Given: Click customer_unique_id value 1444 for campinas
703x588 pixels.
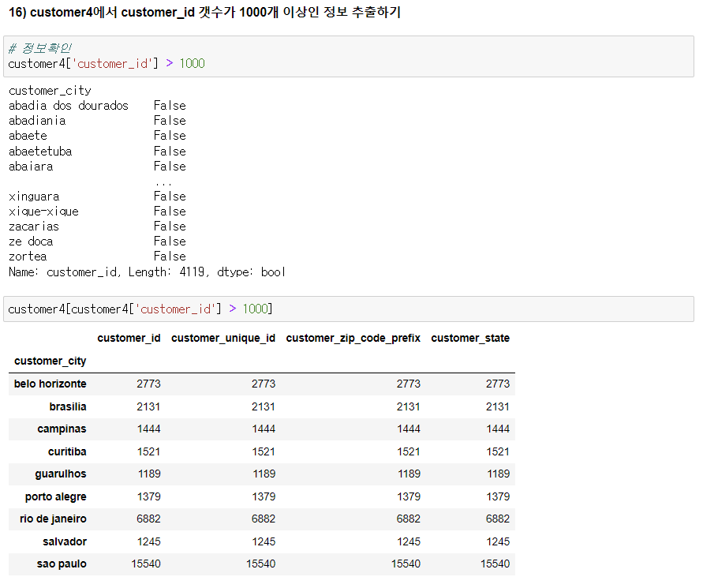Looking at the screenshot, I should pos(264,429).
